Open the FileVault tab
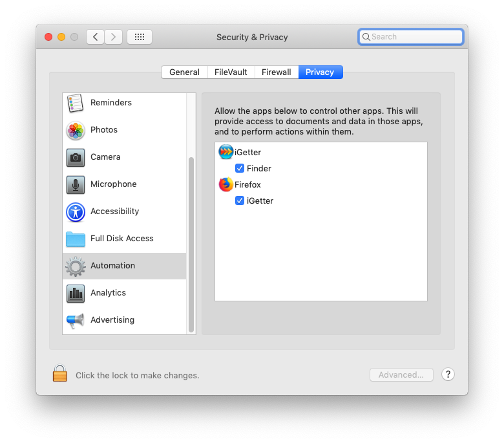This screenshot has width=504, height=443. click(231, 72)
